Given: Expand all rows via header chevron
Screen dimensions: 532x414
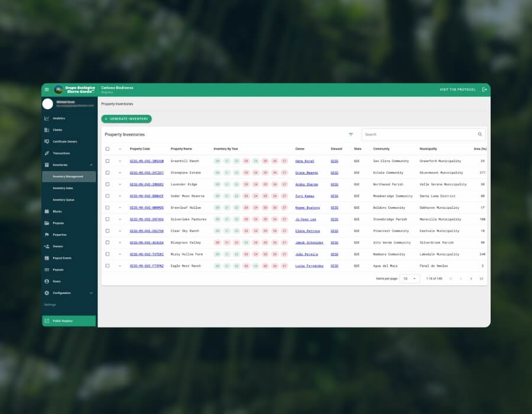Looking at the screenshot, I should tap(120, 149).
